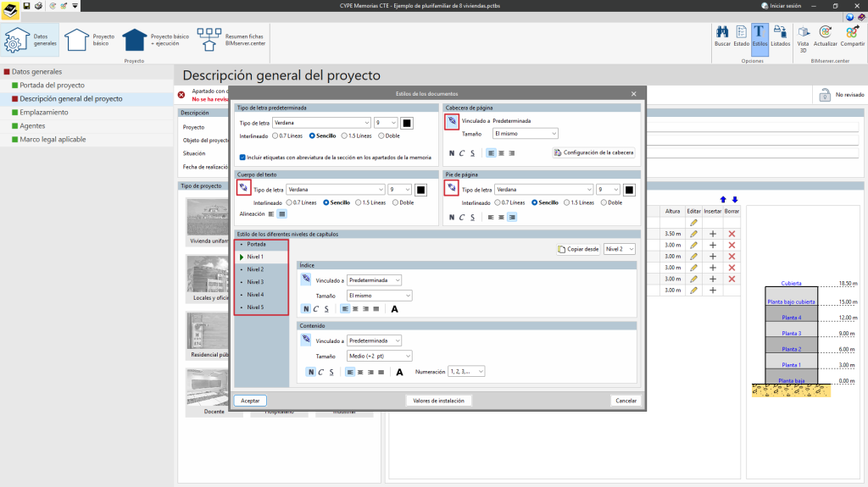Click the link icon in Índice section

click(306, 279)
